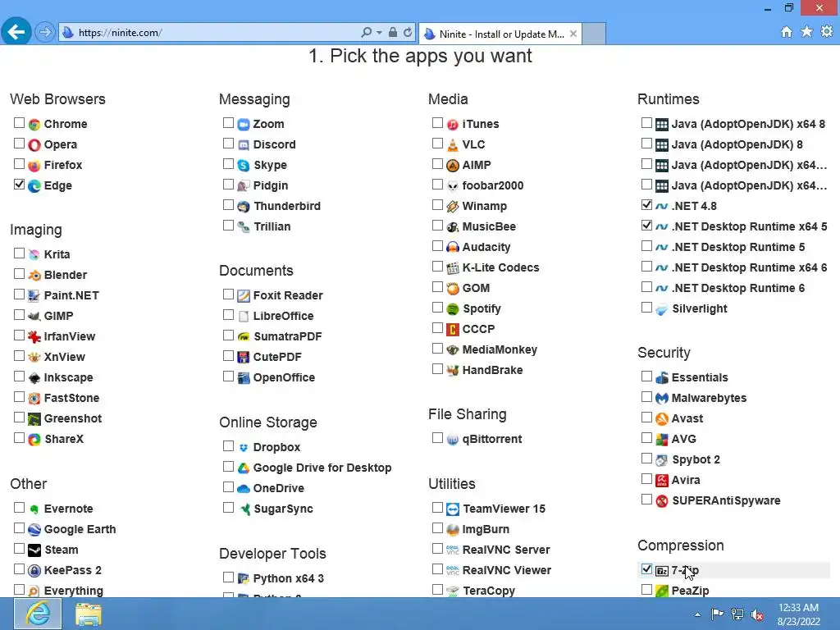Viewport: 840px width, 630px height.
Task: Open the browser Home button
Action: (x=787, y=32)
